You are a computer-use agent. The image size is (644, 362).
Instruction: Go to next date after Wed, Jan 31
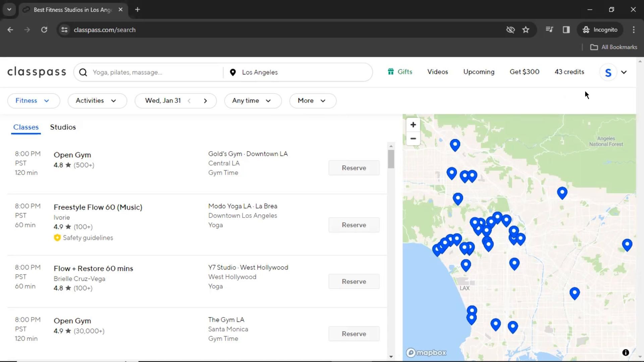click(205, 101)
